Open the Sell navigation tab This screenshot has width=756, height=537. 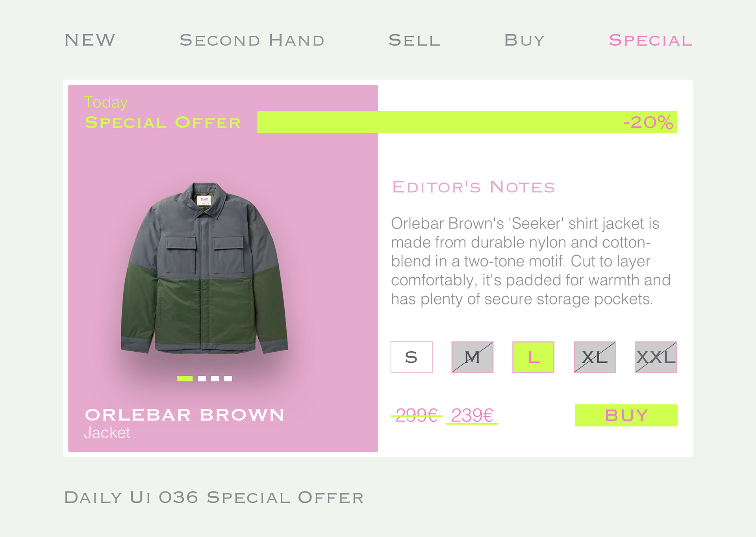tap(414, 40)
